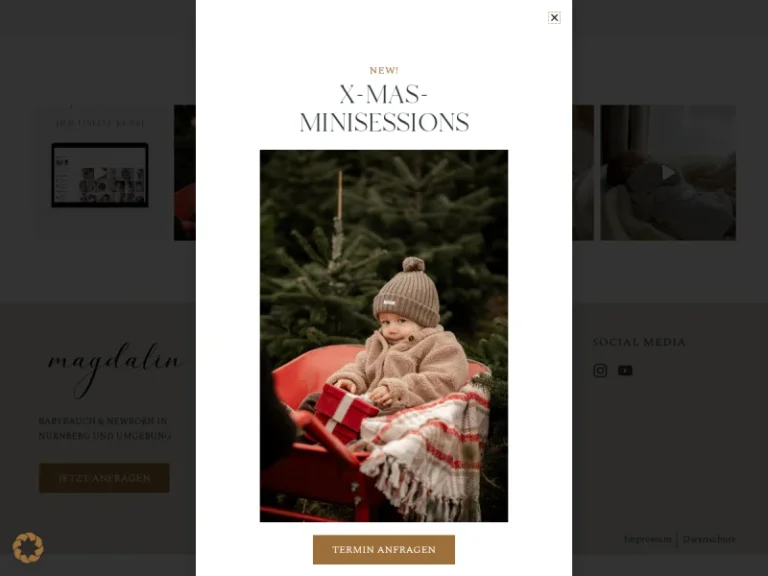Click the JETZT ANFRAGEN footer button

[104, 478]
